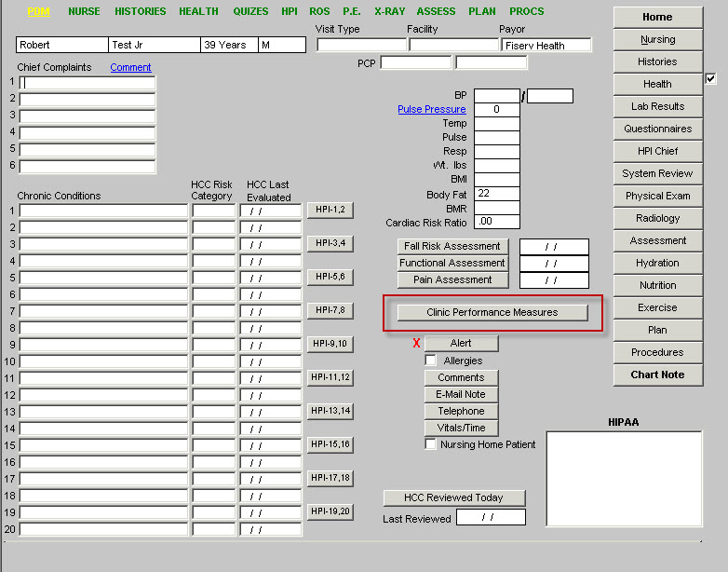This screenshot has height=572, width=728.
Task: Click the HIPAA text box
Action: coord(624,479)
